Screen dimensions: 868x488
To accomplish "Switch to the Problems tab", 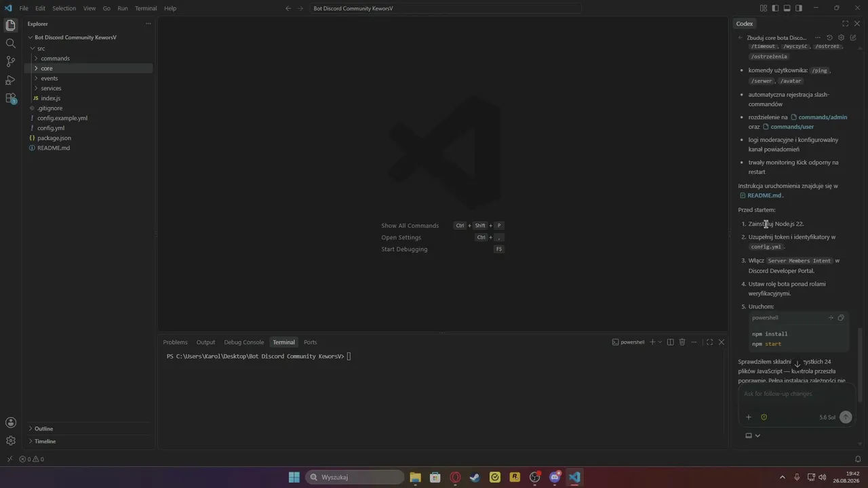I will click(x=175, y=342).
